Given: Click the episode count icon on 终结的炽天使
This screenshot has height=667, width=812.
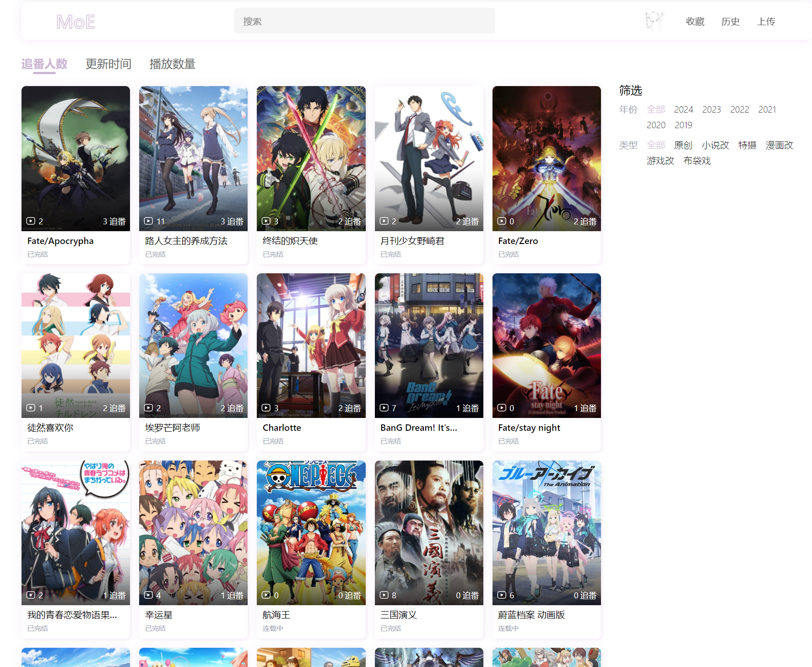Looking at the screenshot, I should pos(266,221).
